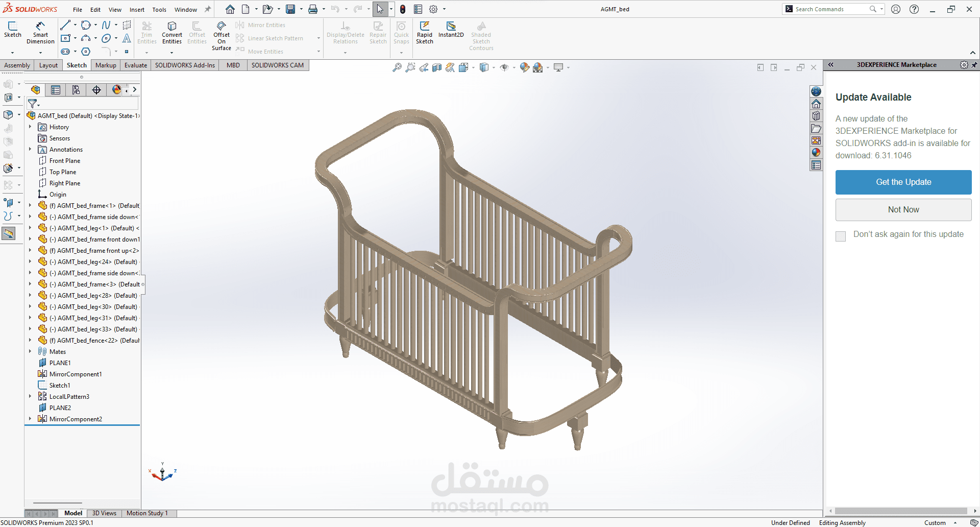The image size is (980, 527).
Task: Open the ConfigurationManager tab icon
Action: pyautogui.click(x=76, y=90)
